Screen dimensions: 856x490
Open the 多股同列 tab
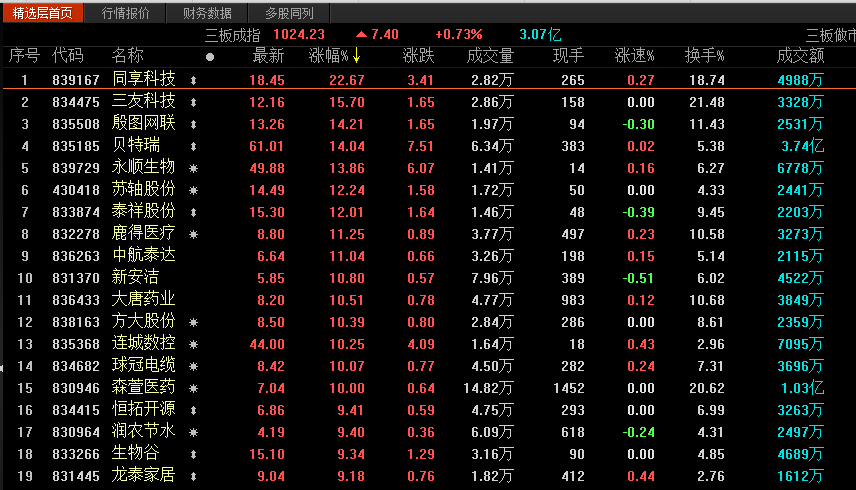[x=289, y=13]
